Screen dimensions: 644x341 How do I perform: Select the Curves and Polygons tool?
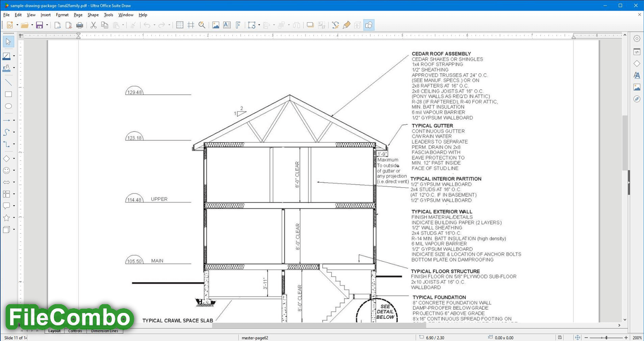pyautogui.click(x=6, y=132)
